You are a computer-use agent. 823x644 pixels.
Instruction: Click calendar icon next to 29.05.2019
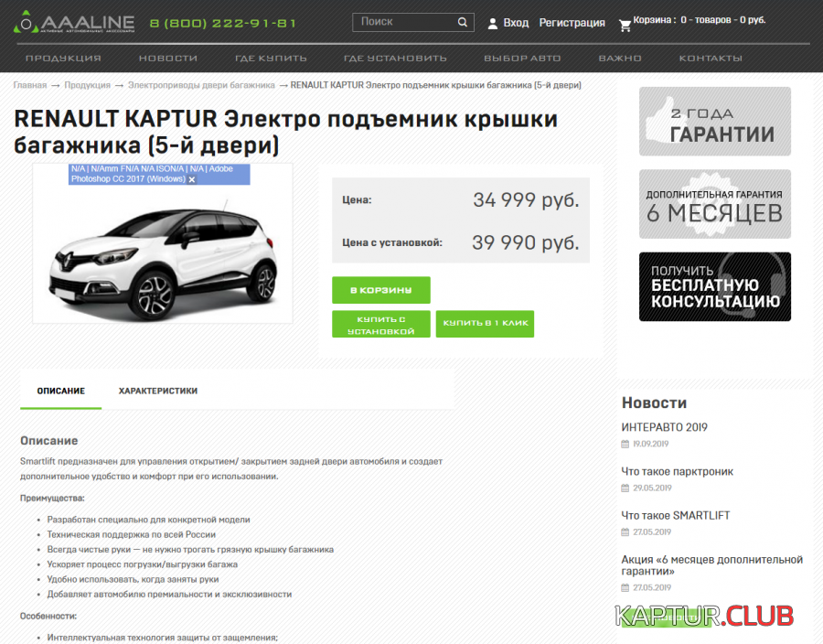[x=625, y=488]
